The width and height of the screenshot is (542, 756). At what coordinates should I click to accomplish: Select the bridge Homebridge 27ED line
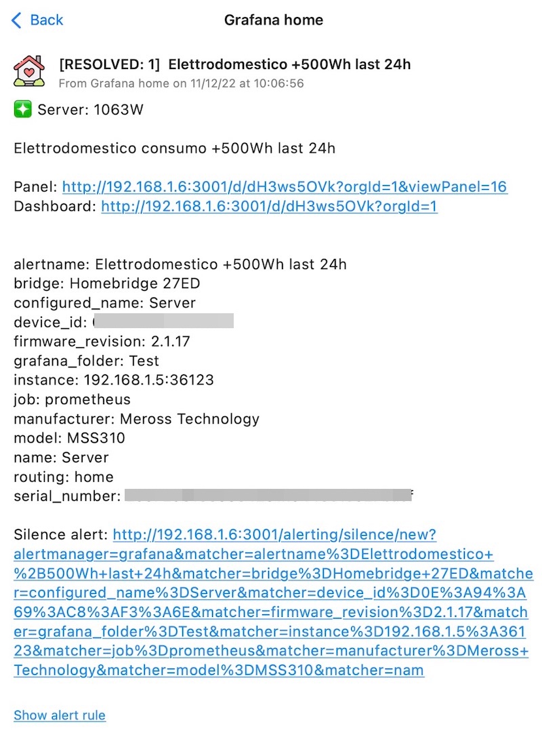click(107, 283)
